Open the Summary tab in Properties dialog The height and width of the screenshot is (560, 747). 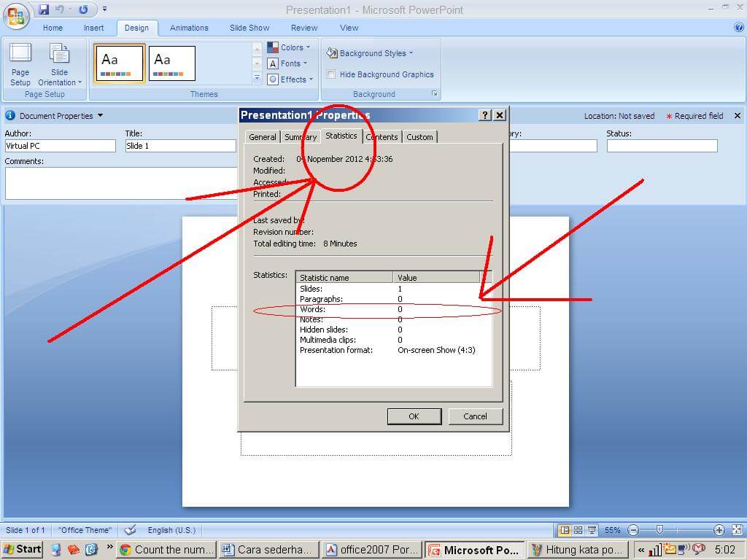tap(301, 137)
